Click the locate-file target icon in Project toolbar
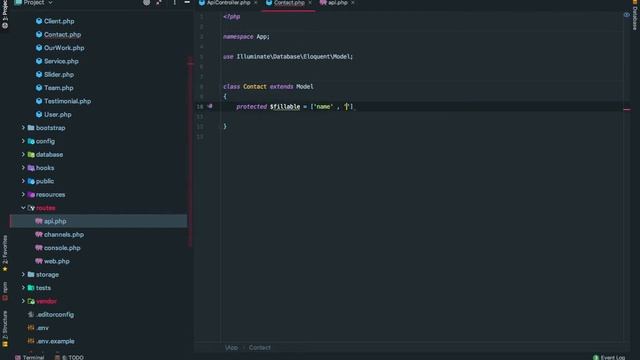Screen dimensions: 640x360 coord(146,2)
